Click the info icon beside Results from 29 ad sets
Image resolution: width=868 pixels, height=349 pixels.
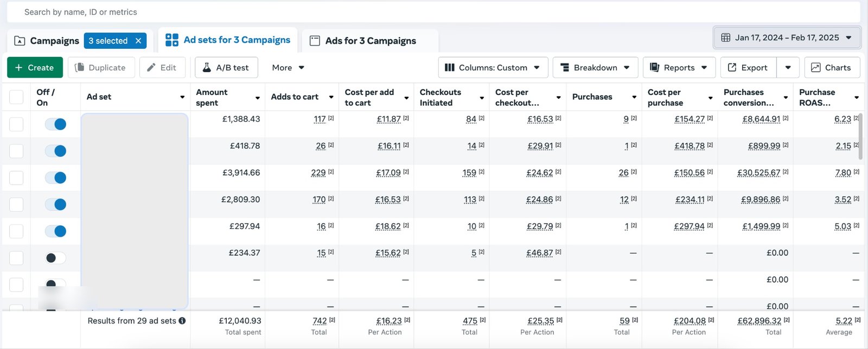tap(182, 321)
